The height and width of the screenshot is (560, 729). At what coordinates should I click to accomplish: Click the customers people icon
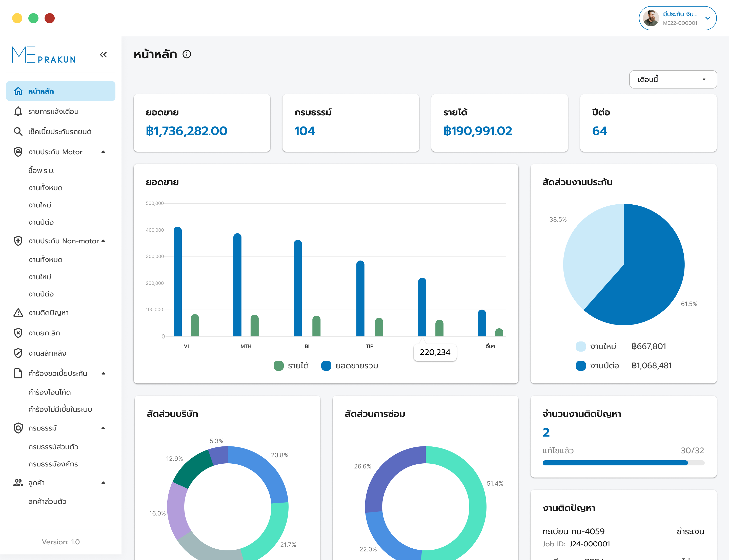click(x=18, y=483)
